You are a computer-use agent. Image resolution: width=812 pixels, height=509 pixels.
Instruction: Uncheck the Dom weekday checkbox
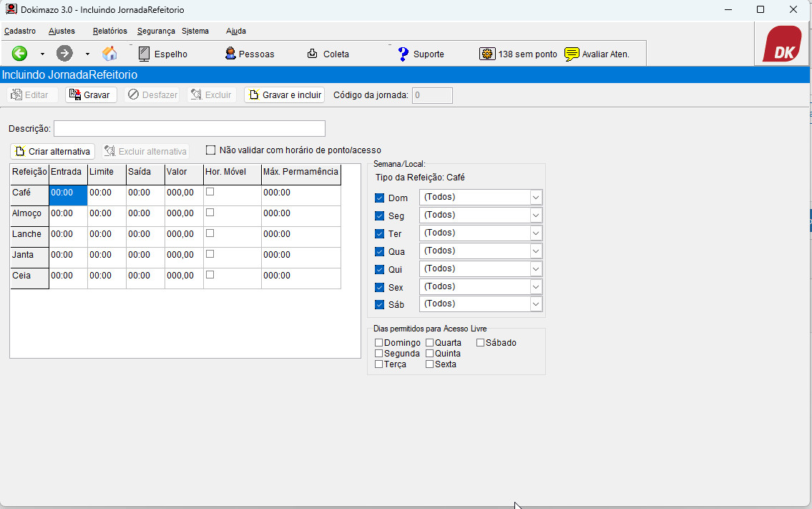pos(380,198)
